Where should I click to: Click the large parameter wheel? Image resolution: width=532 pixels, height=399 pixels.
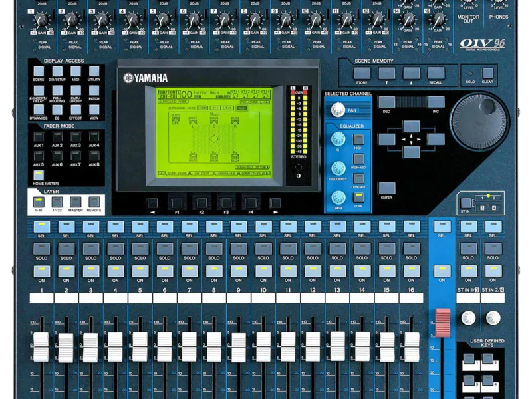(479, 122)
